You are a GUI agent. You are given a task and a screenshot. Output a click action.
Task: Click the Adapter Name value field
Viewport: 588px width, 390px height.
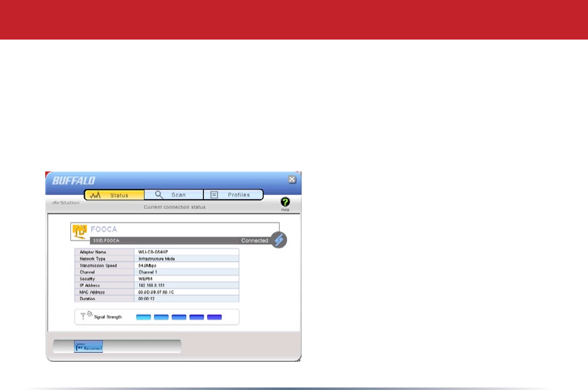[x=187, y=252]
